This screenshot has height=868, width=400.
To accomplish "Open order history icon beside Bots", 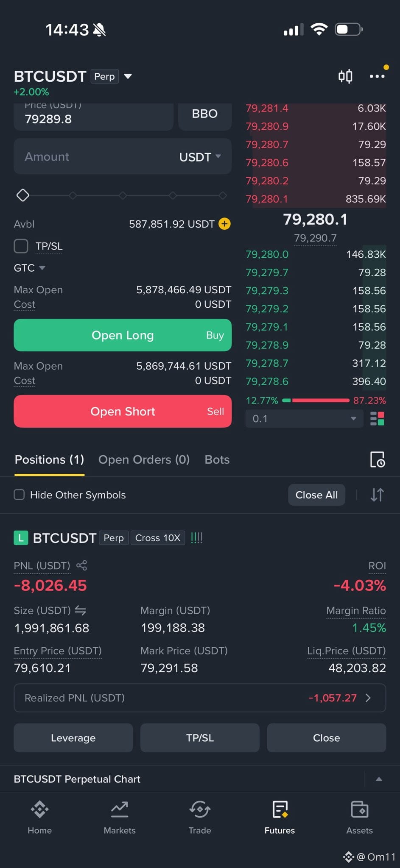I will [x=377, y=459].
